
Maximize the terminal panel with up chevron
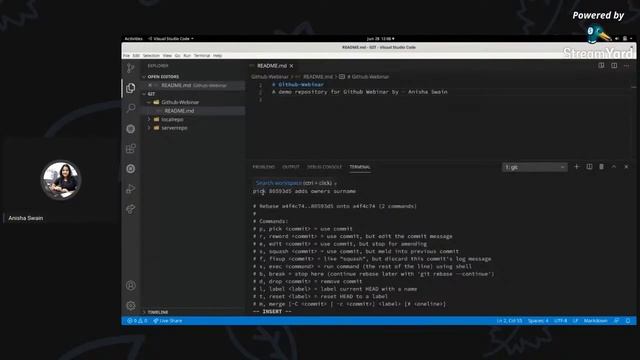(x=613, y=167)
